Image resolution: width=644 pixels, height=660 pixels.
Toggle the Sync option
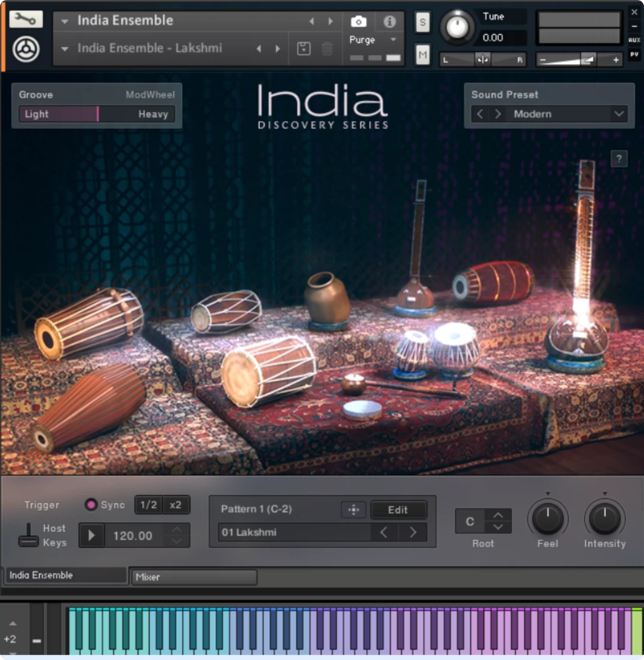(x=91, y=504)
